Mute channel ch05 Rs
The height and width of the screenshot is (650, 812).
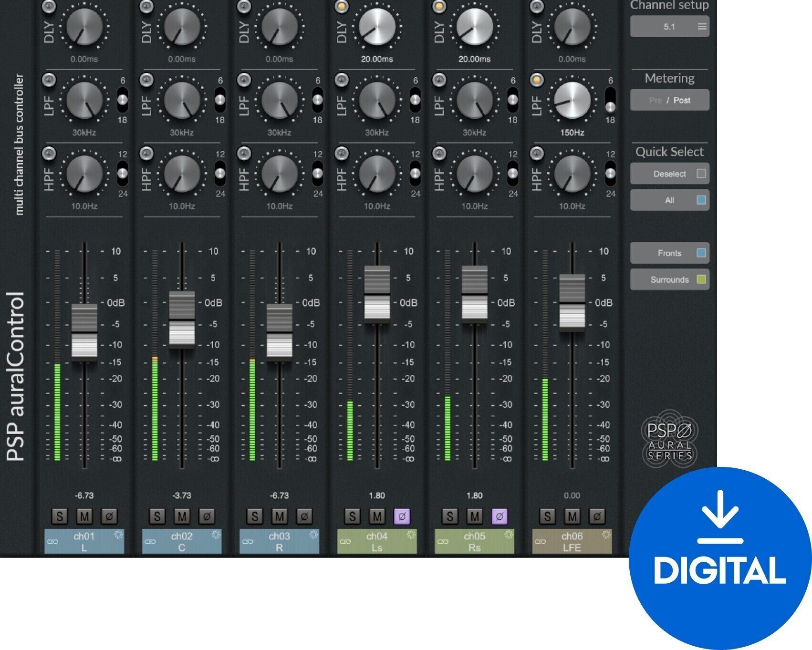(x=475, y=516)
